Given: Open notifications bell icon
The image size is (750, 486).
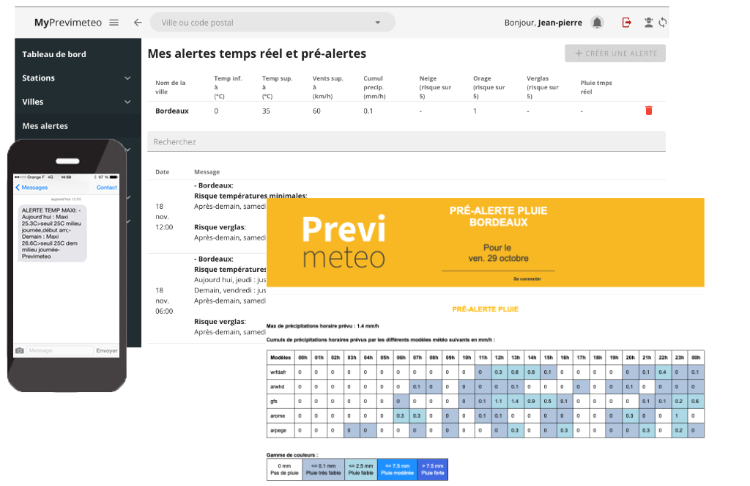Looking at the screenshot, I should [597, 22].
